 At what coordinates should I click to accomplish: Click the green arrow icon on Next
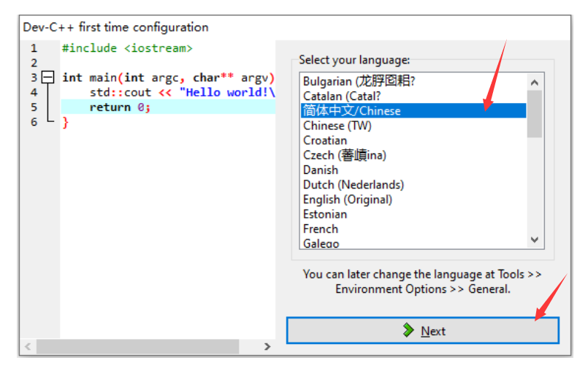tap(409, 331)
